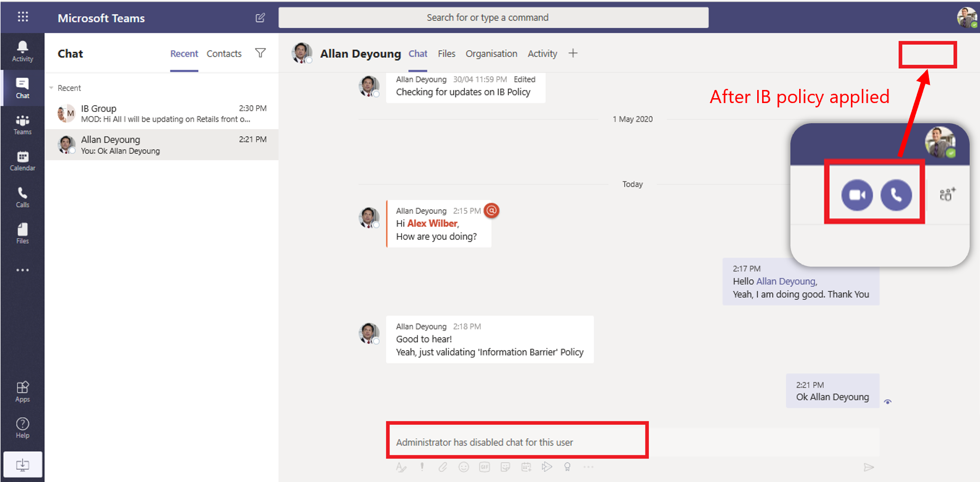Click the Alex Wilber mention link

click(433, 224)
